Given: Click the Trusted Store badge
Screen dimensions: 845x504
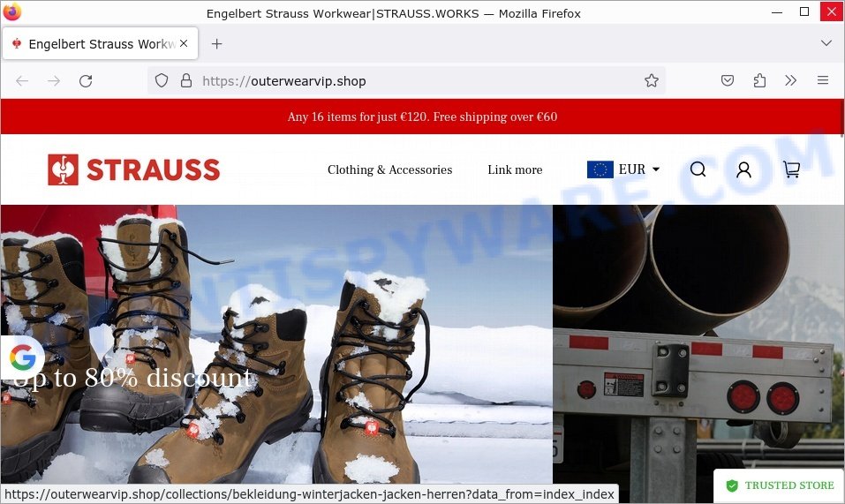Looking at the screenshot, I should pos(780,485).
